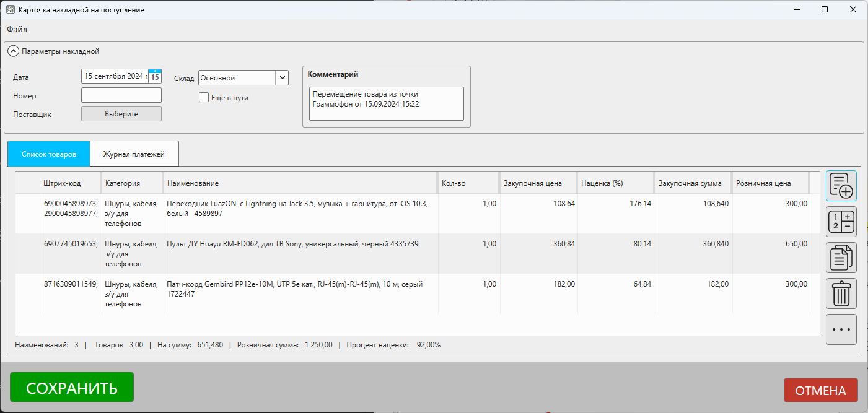Open the calendar date picker icon
Screen dimensions: 868x413
point(155,77)
